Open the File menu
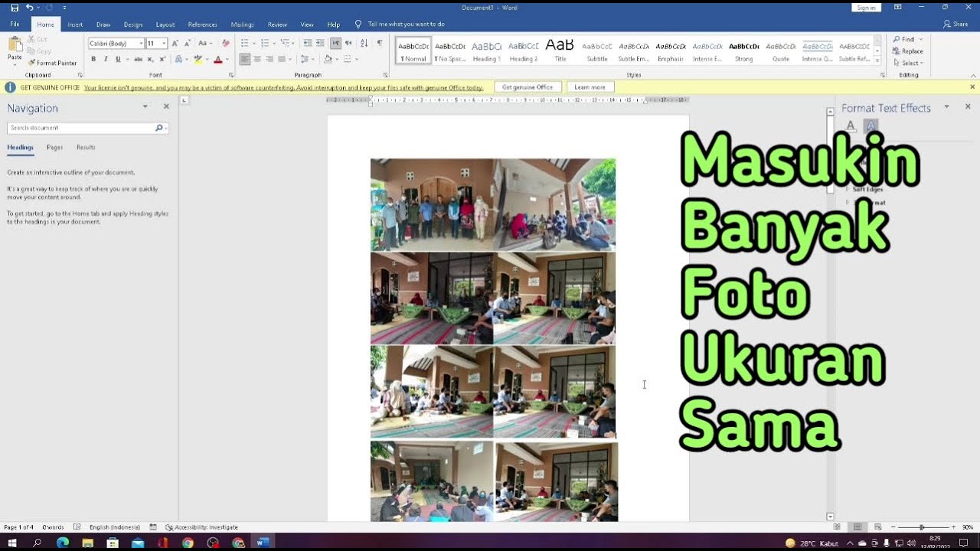980x551 pixels. pyautogui.click(x=15, y=24)
